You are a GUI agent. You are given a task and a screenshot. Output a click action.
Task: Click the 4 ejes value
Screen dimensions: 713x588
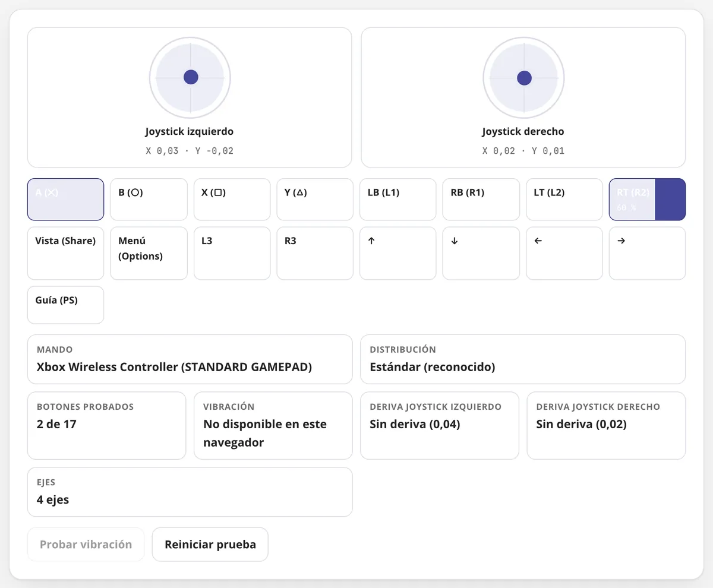coord(53,500)
